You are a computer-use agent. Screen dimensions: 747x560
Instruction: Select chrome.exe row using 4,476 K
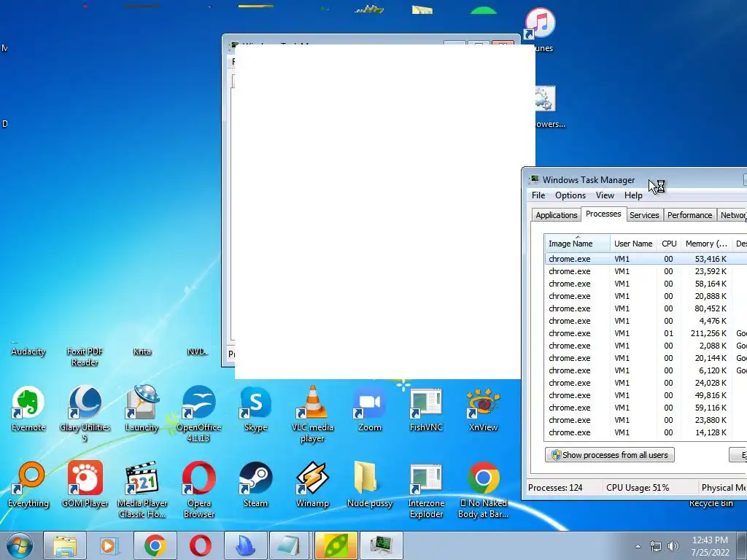click(646, 321)
